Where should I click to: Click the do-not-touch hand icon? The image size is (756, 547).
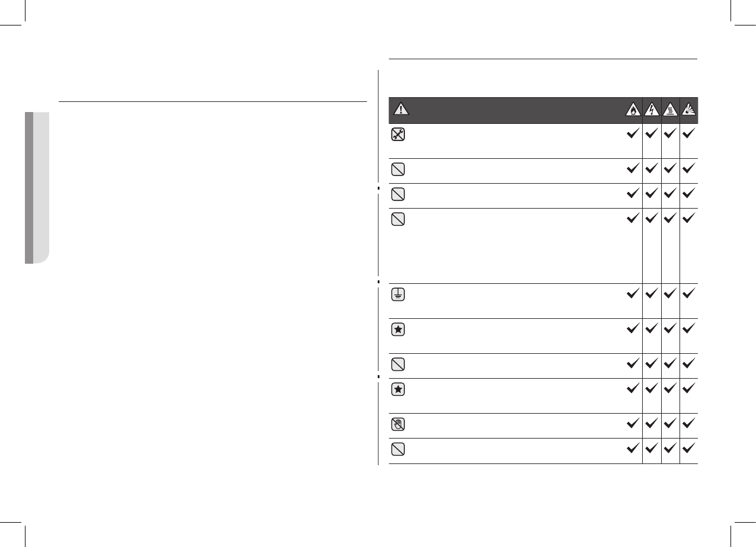[x=398, y=424]
